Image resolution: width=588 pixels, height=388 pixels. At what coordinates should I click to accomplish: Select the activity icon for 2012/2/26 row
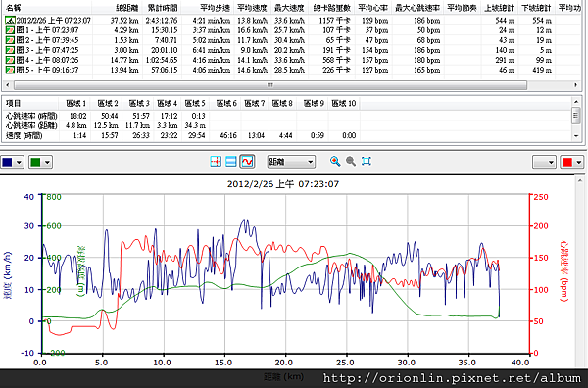click(10, 21)
